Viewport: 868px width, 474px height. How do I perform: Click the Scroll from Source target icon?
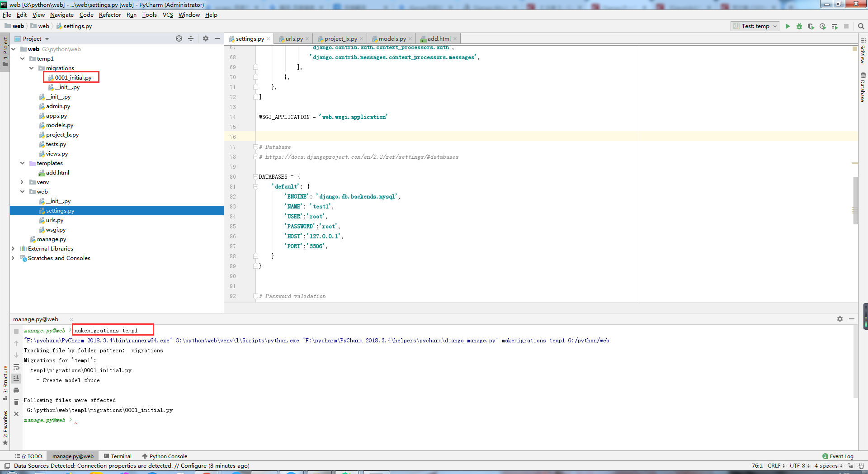(x=179, y=38)
